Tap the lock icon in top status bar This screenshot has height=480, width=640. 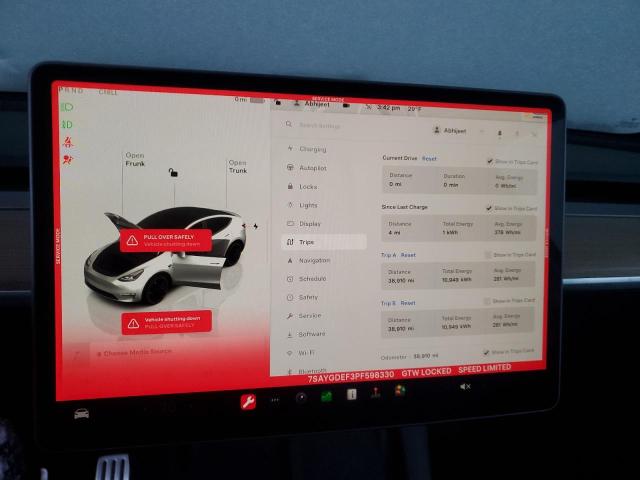(278, 102)
